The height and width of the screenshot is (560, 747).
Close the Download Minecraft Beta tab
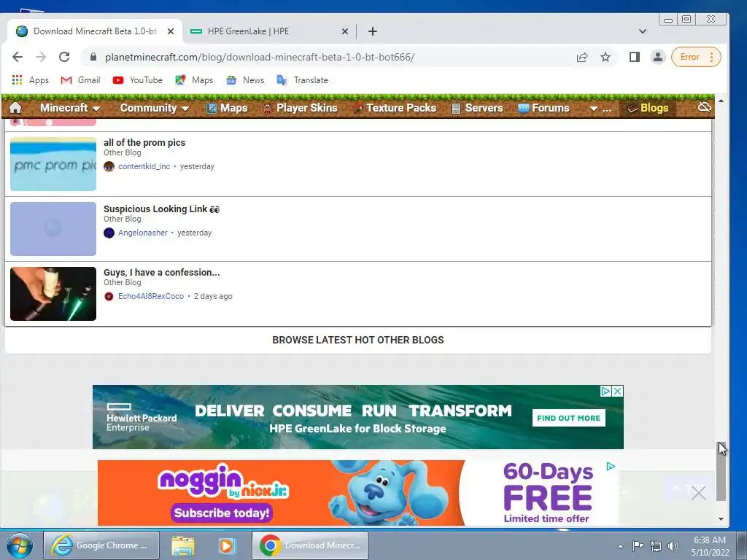pyautogui.click(x=171, y=31)
